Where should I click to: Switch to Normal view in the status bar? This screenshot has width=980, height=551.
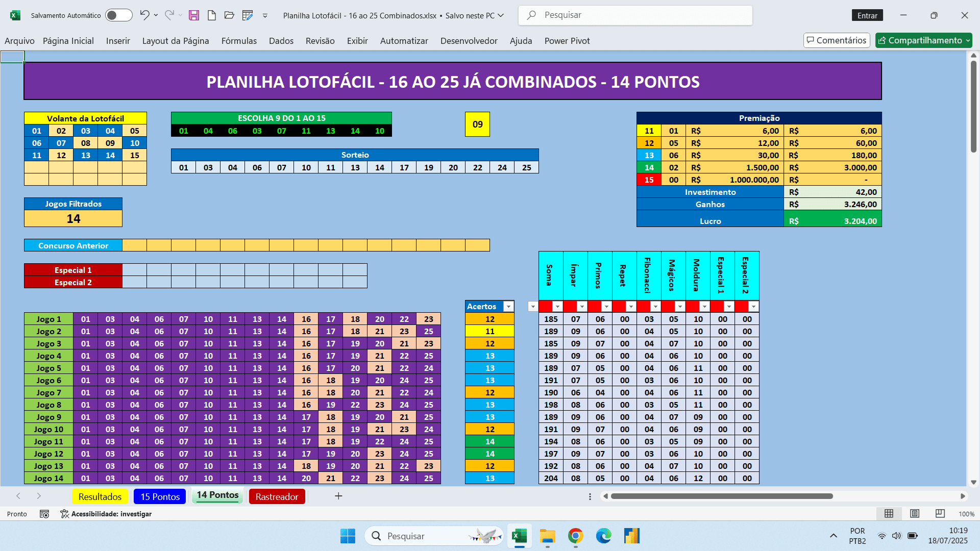pos(889,514)
